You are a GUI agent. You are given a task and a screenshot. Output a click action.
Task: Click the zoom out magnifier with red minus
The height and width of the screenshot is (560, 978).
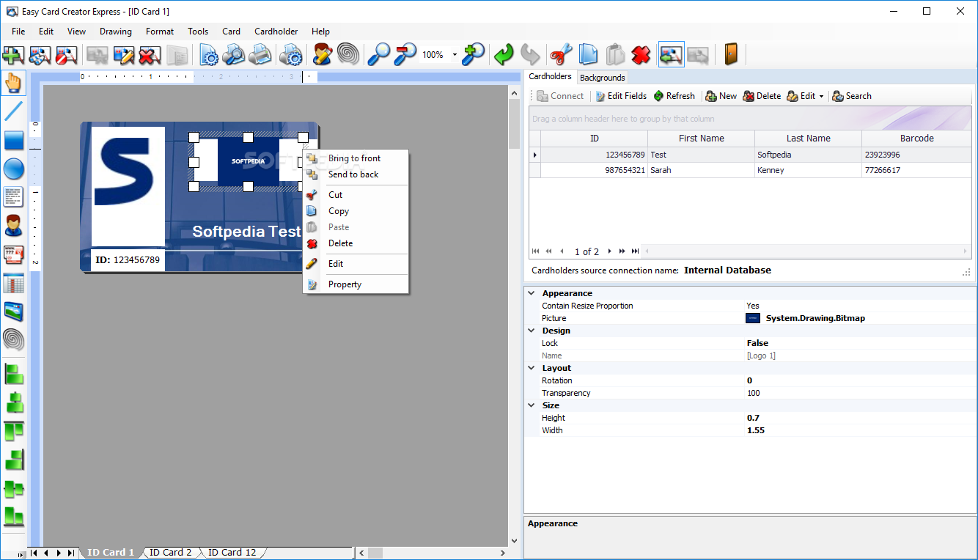pyautogui.click(x=405, y=55)
